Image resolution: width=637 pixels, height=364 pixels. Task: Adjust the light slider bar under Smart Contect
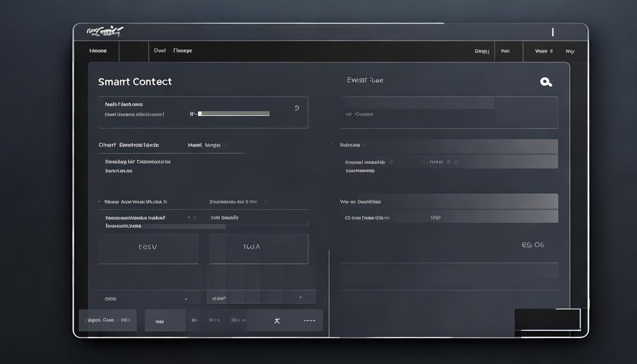[x=234, y=114]
